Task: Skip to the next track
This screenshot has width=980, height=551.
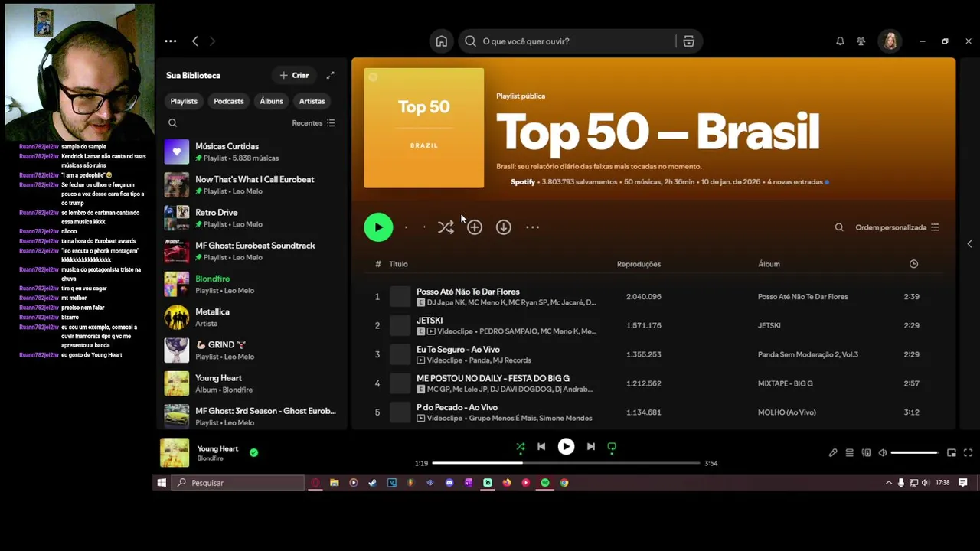Action: coord(590,447)
